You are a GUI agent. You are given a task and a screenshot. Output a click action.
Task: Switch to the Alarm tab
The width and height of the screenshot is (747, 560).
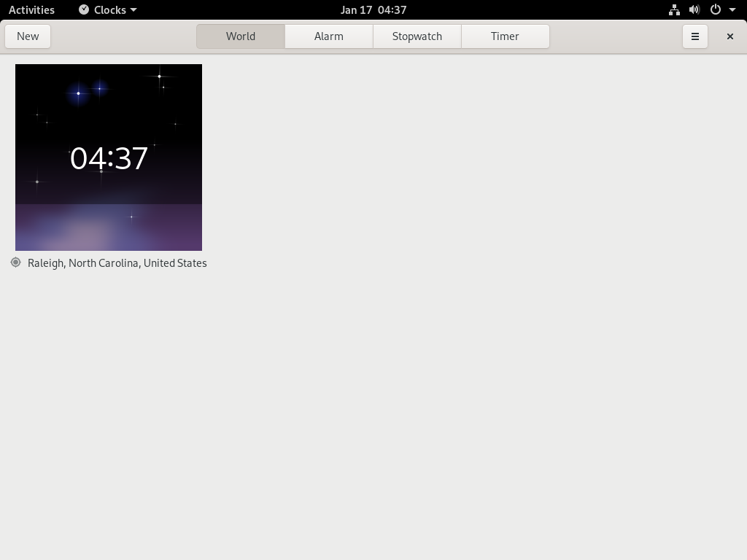tap(329, 36)
